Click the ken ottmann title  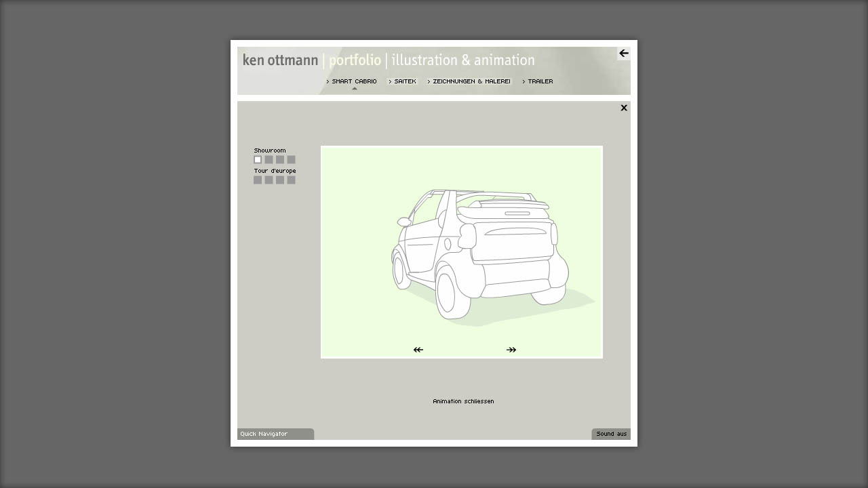pos(280,60)
